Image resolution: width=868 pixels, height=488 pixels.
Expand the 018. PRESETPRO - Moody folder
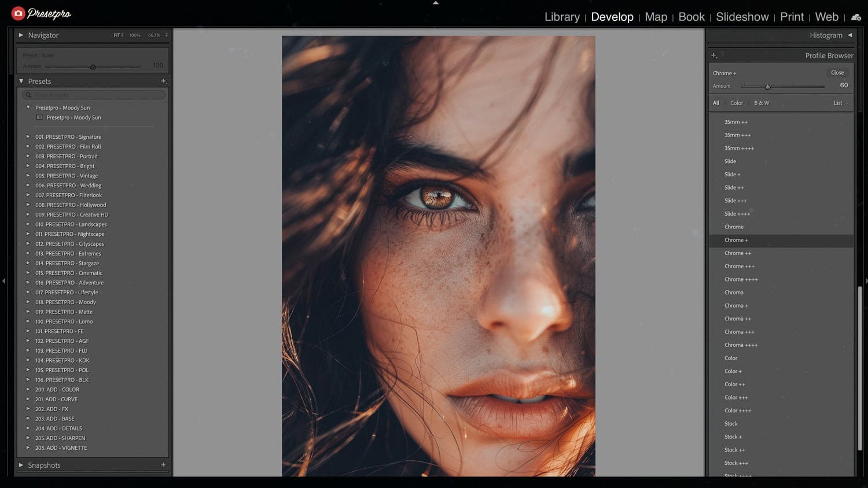(28, 302)
